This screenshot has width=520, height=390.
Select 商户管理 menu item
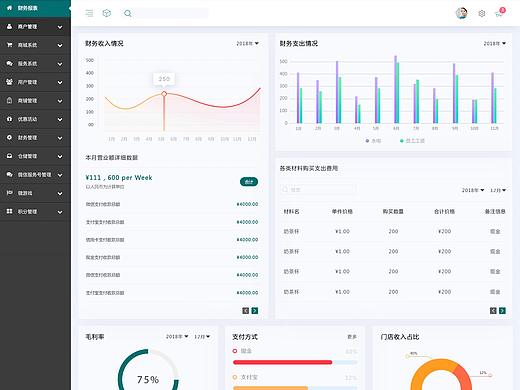pos(35,26)
